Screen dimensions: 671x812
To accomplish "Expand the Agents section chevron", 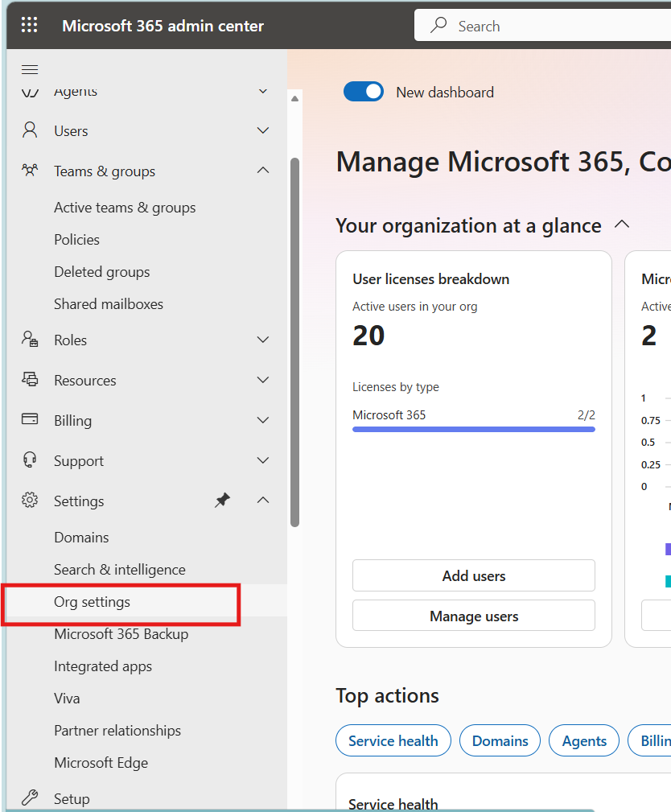I will pyautogui.click(x=263, y=91).
